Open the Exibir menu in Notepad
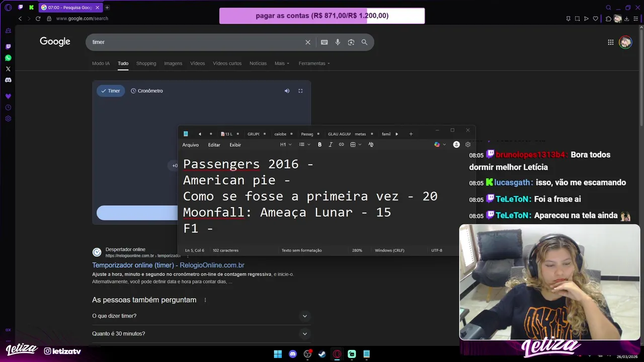644x362 pixels. pyautogui.click(x=235, y=145)
